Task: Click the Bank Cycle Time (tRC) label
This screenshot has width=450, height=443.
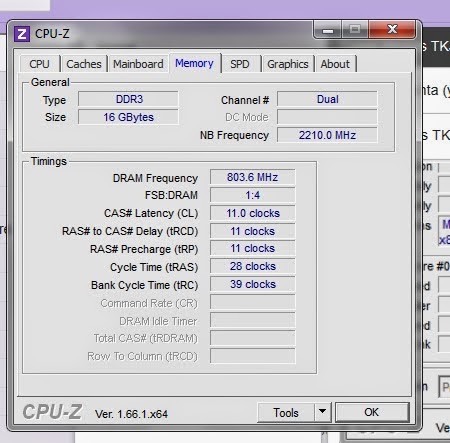Action: (144, 285)
